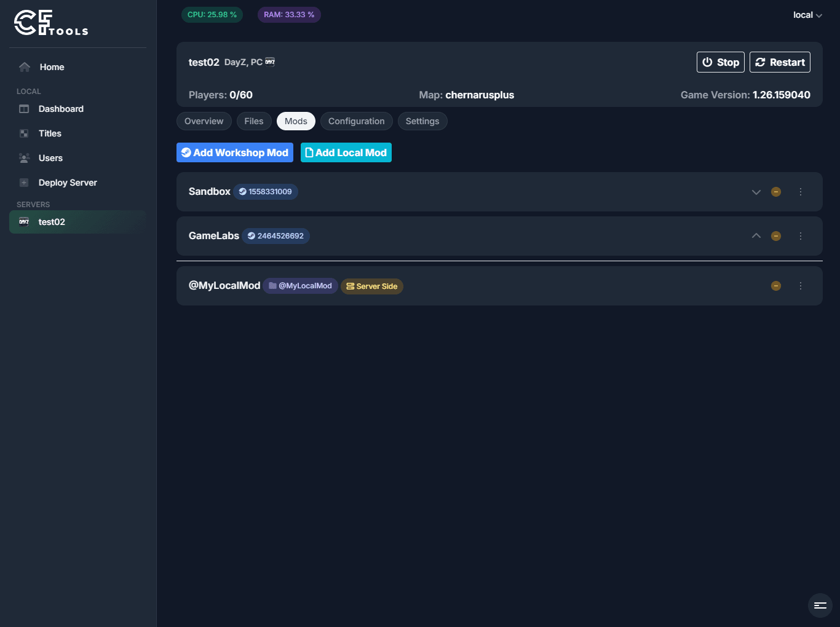The image size is (840, 627).
Task: Stop the test02 server
Action: click(x=721, y=62)
